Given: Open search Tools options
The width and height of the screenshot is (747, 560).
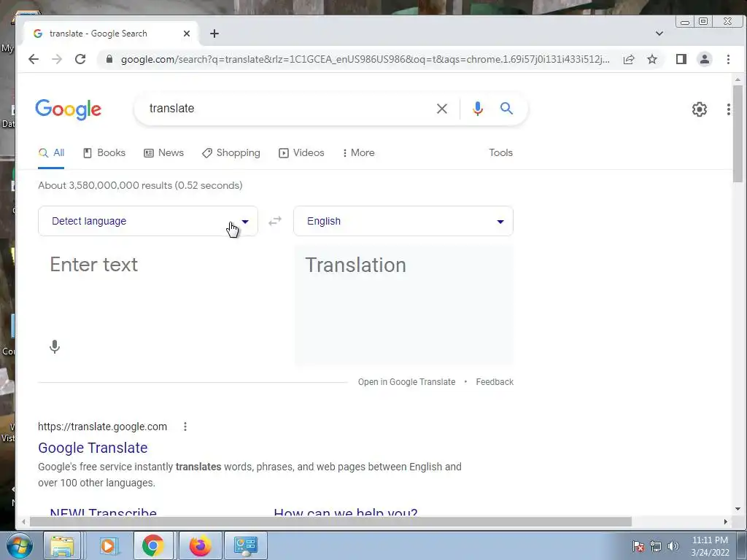Looking at the screenshot, I should [500, 153].
